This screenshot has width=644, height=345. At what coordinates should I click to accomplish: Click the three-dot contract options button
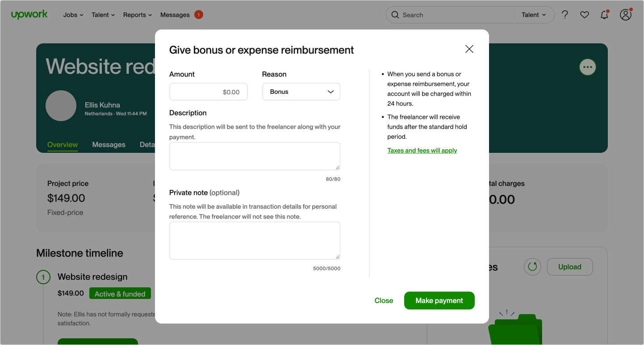coord(587,67)
